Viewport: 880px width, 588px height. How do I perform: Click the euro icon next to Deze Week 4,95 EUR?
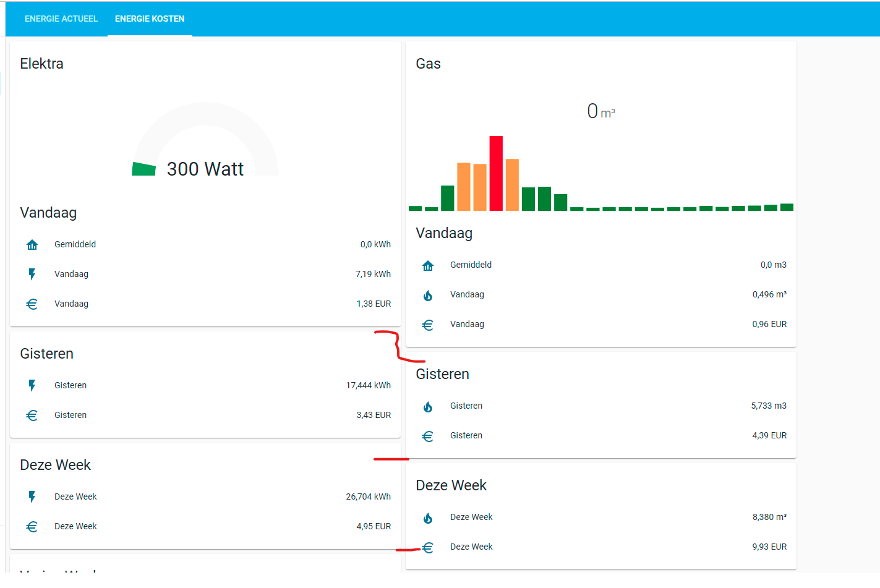coord(32,526)
